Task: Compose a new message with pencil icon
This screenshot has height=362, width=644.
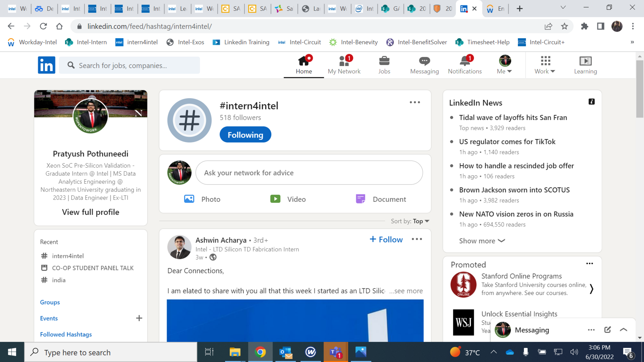Action: (x=608, y=330)
